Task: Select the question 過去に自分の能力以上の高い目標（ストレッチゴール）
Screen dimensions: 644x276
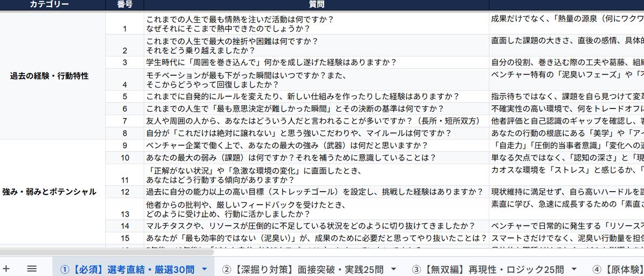Action: click(x=316, y=192)
